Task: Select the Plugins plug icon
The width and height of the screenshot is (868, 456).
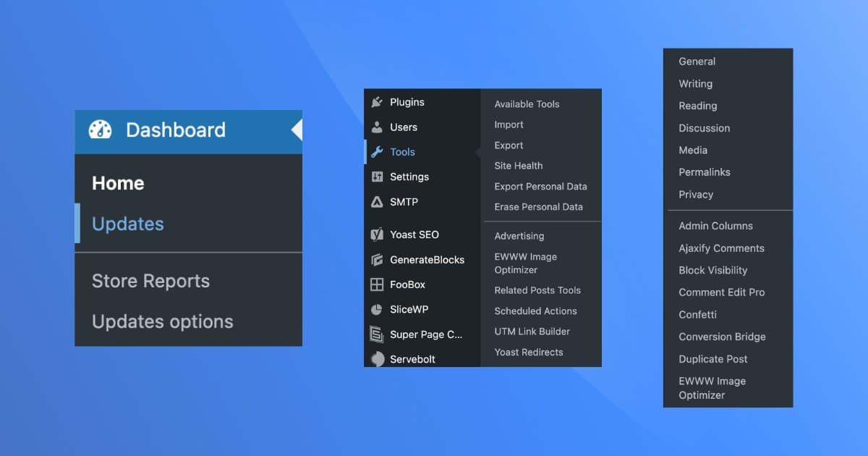Action: [377, 102]
